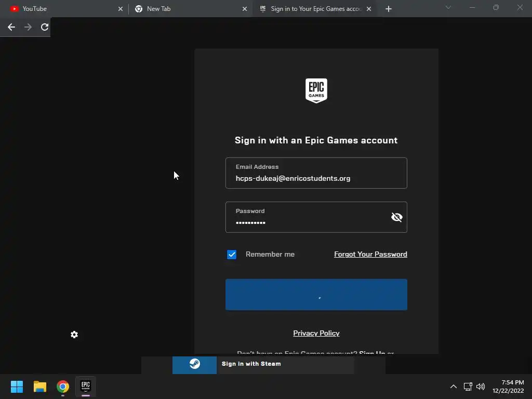Close the New Tab tab
This screenshot has width=532, height=399.
click(x=245, y=9)
